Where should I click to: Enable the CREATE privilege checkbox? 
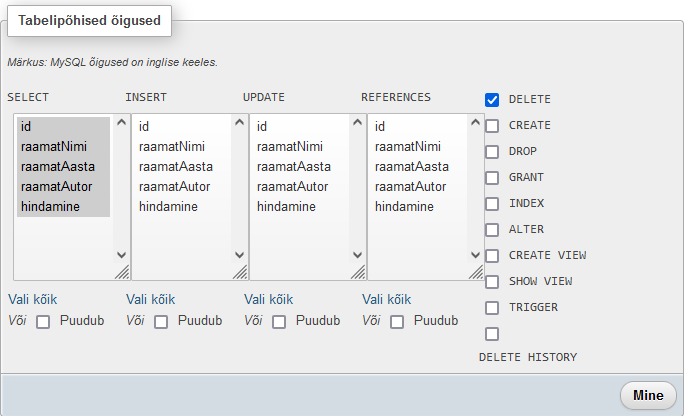tap(493, 126)
